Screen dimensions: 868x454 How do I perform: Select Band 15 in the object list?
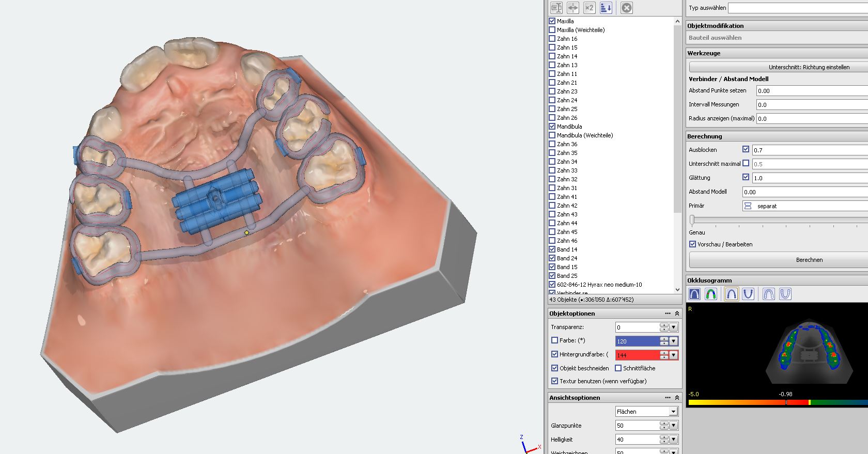(567, 267)
